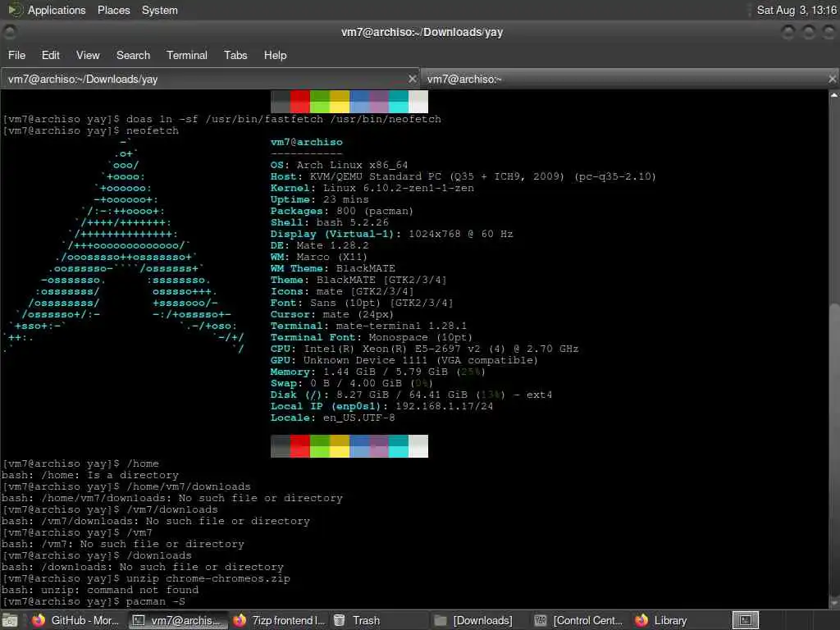Open the Tabs menu
Viewport: 840px width, 630px height.
[x=235, y=55]
